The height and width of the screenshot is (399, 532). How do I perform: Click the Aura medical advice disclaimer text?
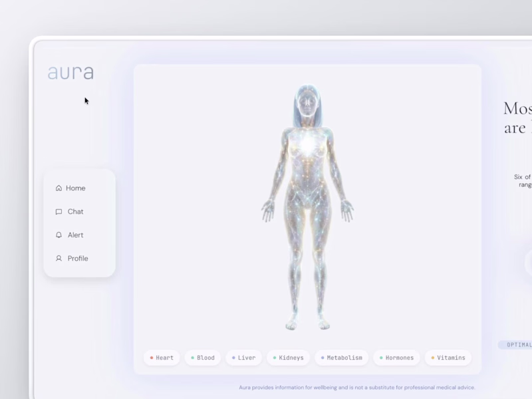[x=357, y=388]
